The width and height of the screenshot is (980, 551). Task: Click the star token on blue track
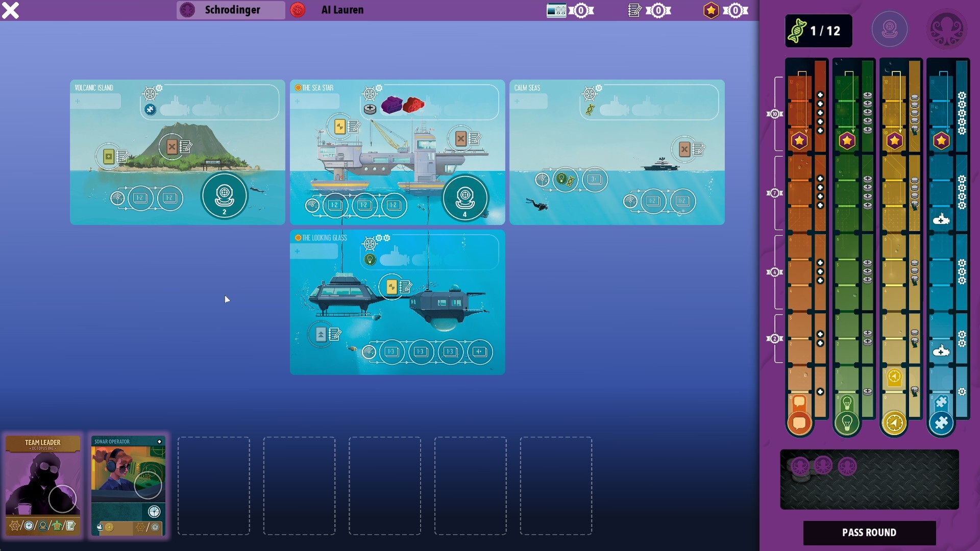[941, 141]
